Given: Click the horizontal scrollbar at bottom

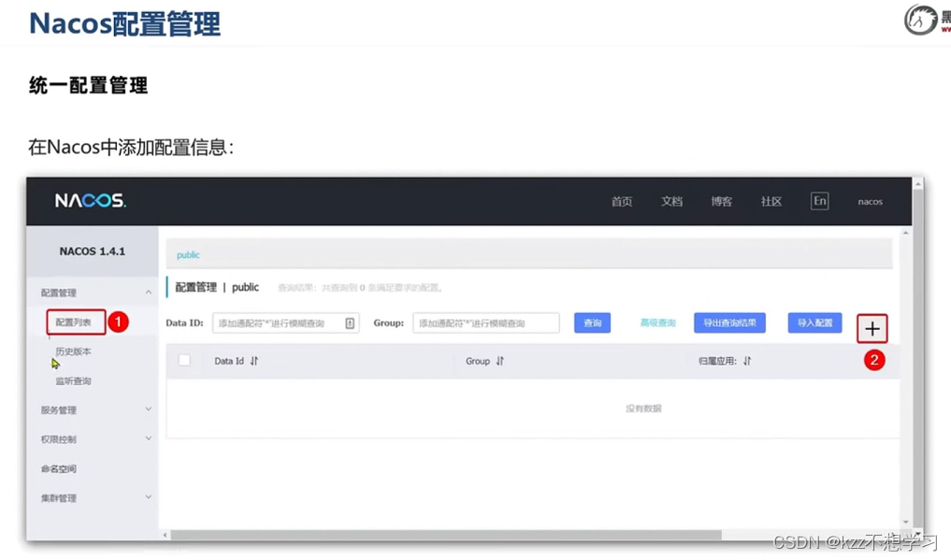Looking at the screenshot, I should click(446, 535).
